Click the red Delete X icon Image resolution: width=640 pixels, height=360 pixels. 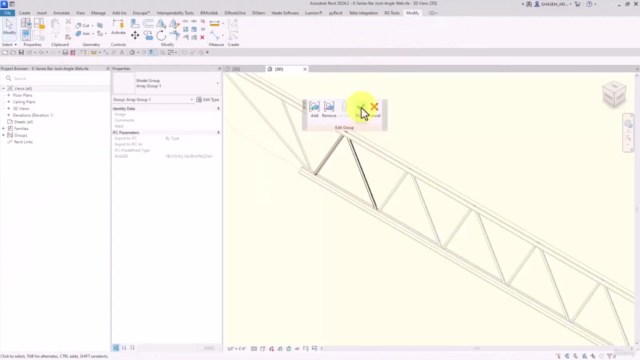202,37
